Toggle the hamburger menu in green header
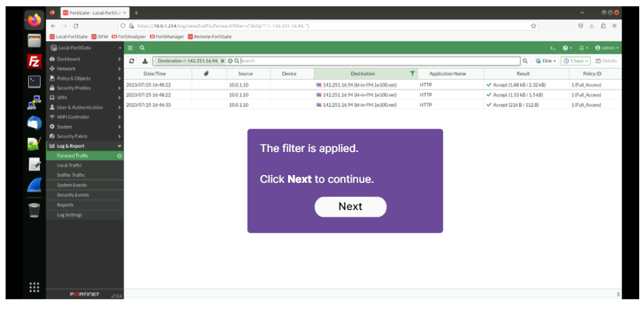This screenshot has height=313, width=644. pyautogui.click(x=130, y=48)
